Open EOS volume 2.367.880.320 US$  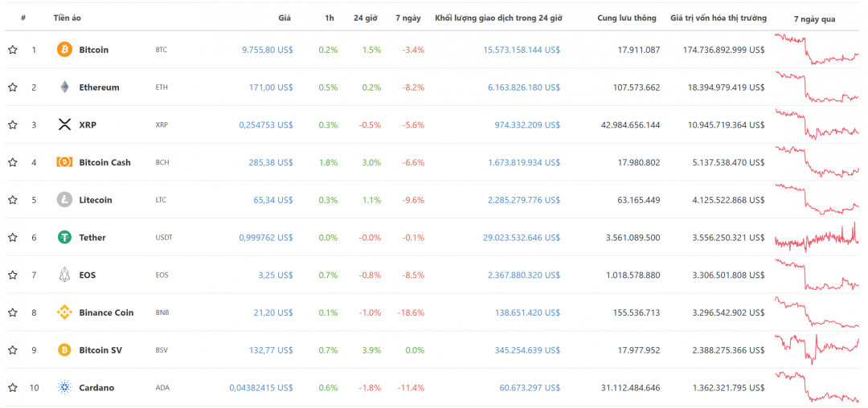524,275
